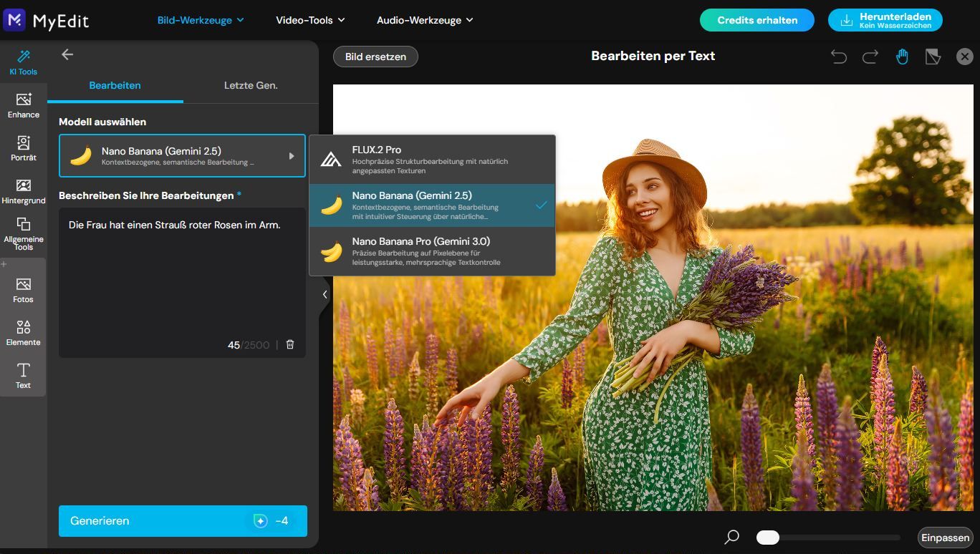Open the Porträt tools

pyautogui.click(x=24, y=148)
